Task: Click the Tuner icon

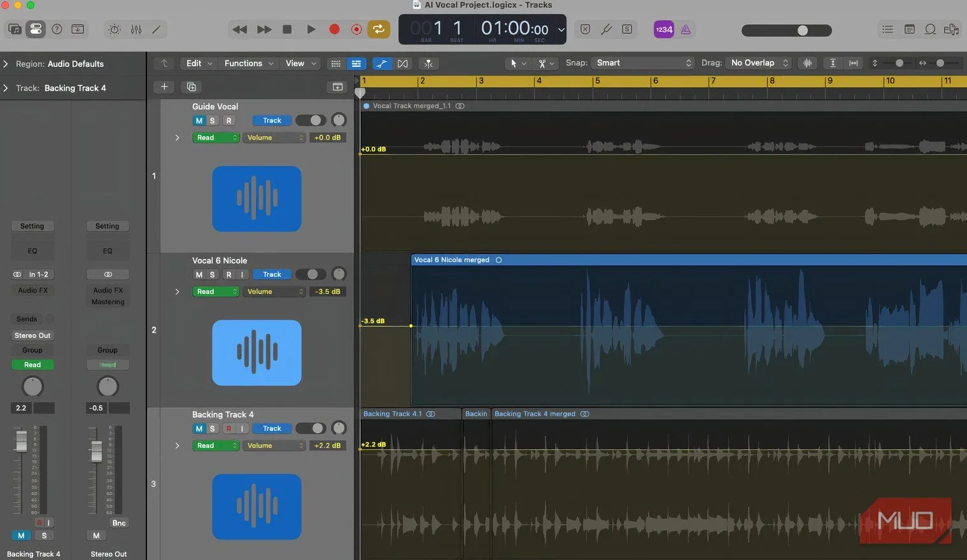Action: click(x=607, y=29)
